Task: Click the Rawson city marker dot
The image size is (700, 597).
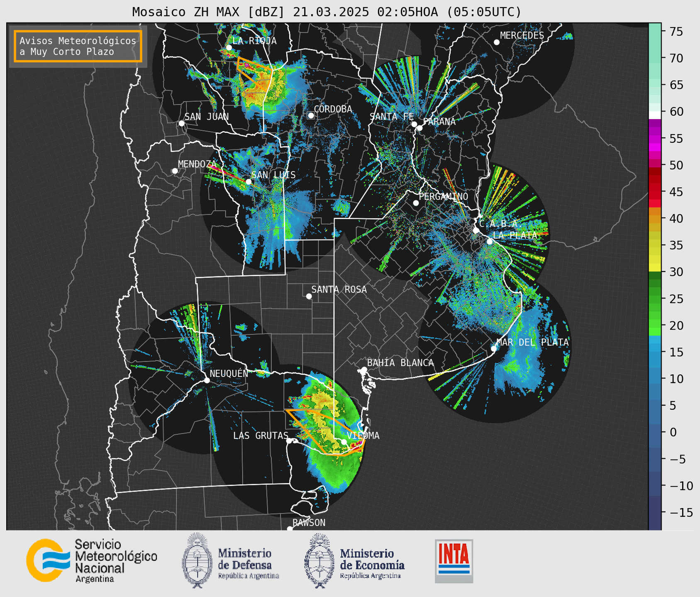Action: (x=290, y=529)
